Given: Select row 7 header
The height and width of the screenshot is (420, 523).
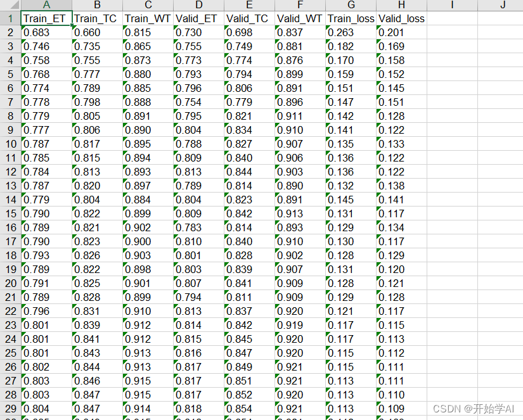Looking at the screenshot, I should 10,102.
